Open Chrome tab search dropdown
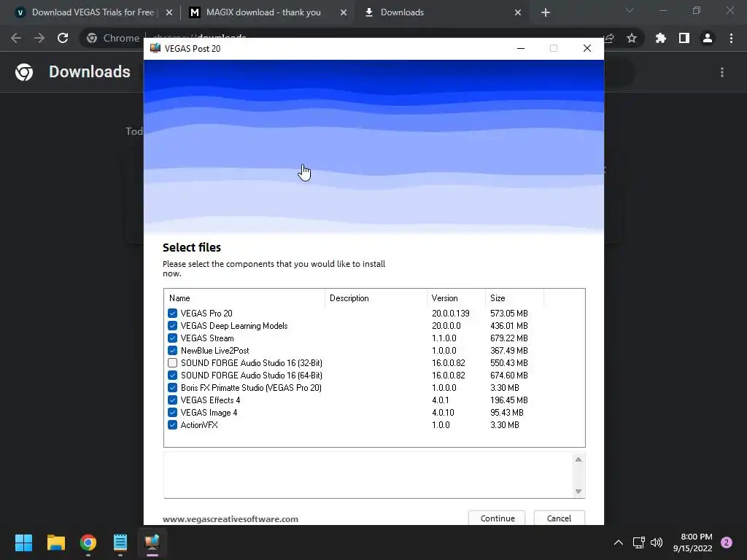747x560 pixels. tap(630, 10)
